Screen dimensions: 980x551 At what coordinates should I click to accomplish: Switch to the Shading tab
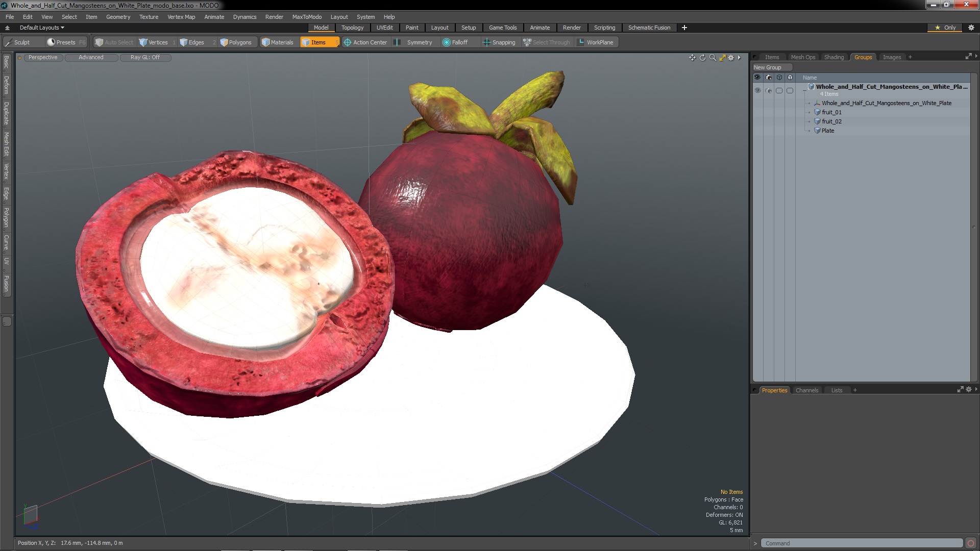(834, 57)
